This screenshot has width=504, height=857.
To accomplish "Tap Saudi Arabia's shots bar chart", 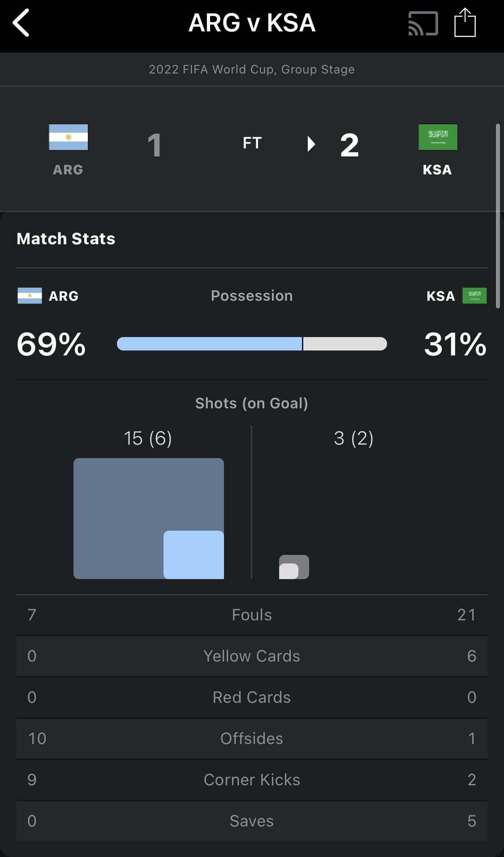I will coord(294,567).
